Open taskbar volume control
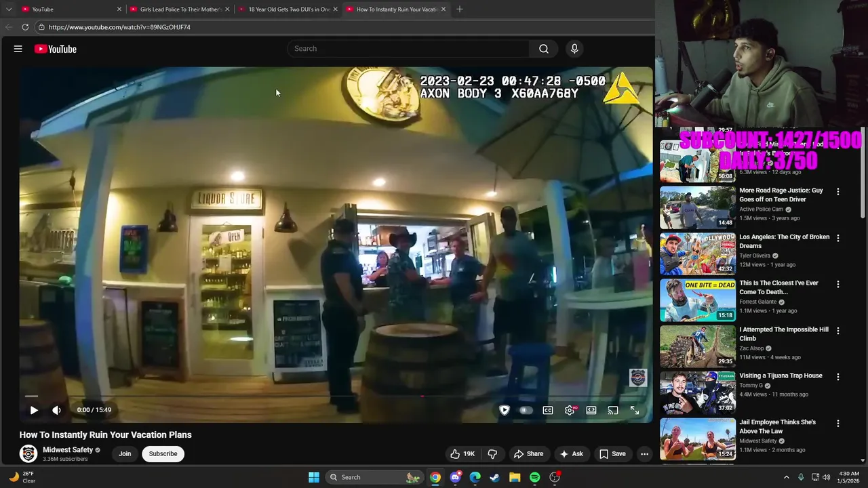This screenshot has height=488, width=868. click(826, 477)
